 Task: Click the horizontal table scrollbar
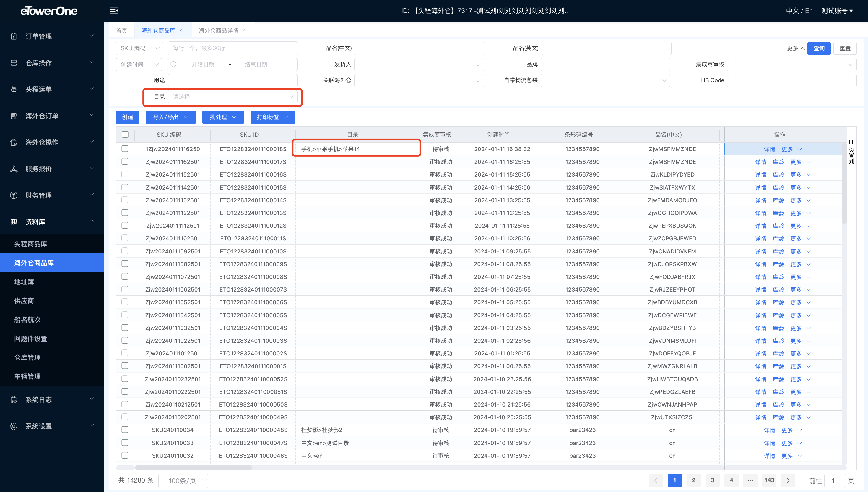[x=194, y=468]
